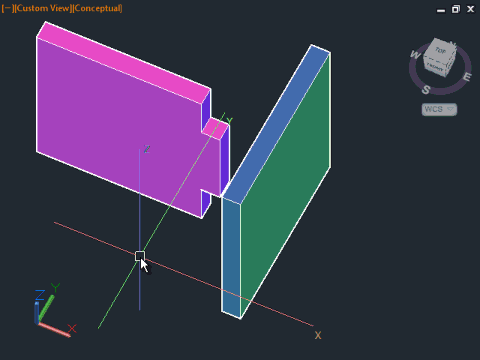
Task: Click the right side face of ViewCube
Action: 451,63
